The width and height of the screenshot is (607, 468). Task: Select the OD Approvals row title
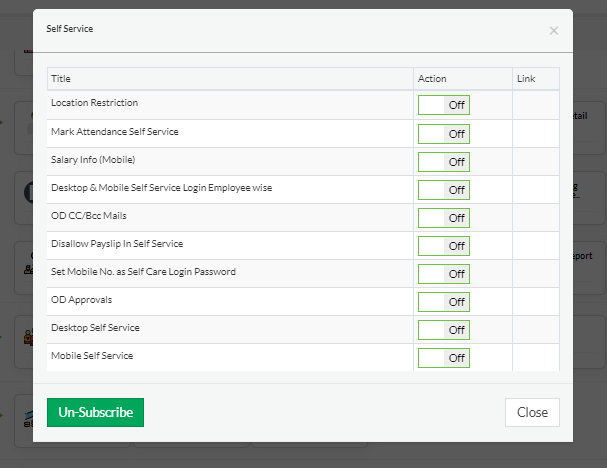(81, 300)
